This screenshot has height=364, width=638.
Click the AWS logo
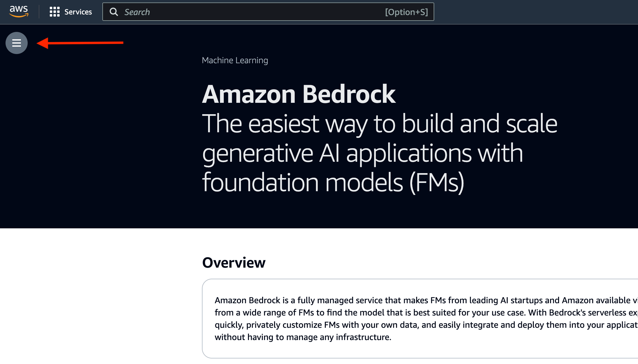click(19, 12)
